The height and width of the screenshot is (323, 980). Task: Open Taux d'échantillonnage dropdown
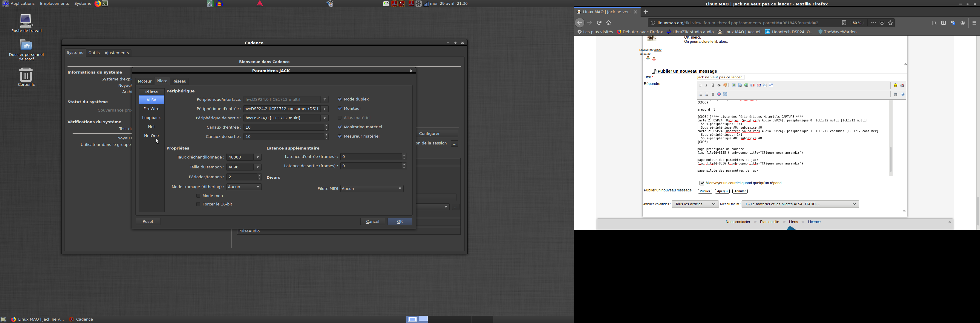pos(244,157)
